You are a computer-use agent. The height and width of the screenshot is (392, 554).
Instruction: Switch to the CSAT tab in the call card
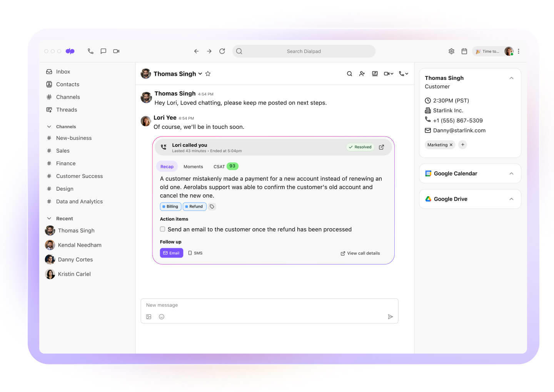coord(219,166)
